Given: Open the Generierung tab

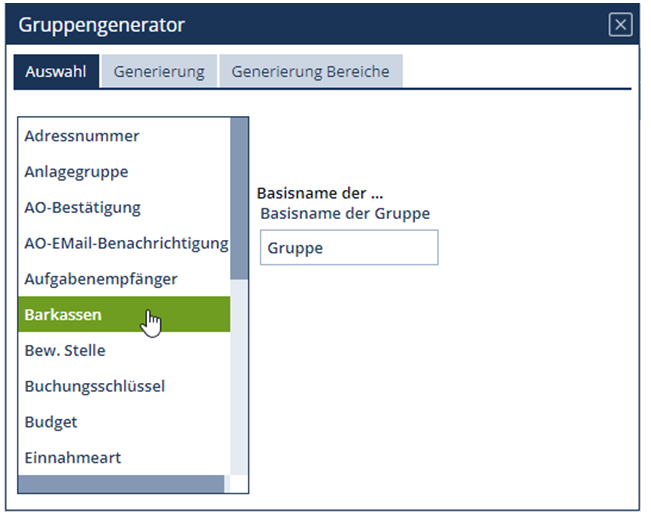Looking at the screenshot, I should tap(159, 72).
